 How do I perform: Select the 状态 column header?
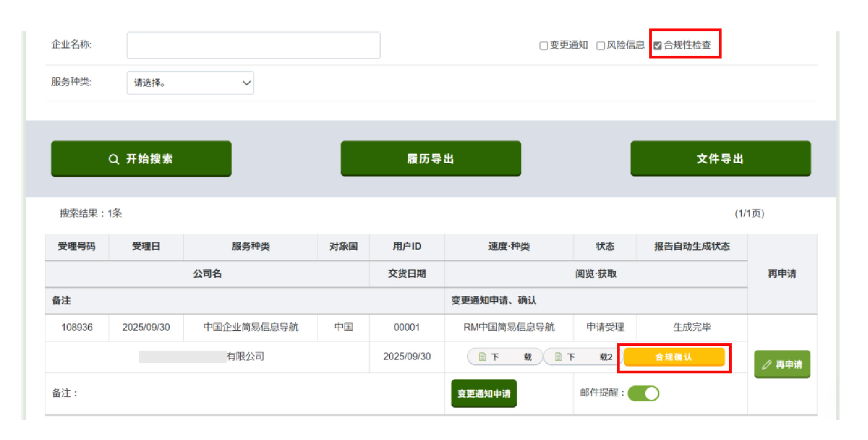tap(605, 247)
